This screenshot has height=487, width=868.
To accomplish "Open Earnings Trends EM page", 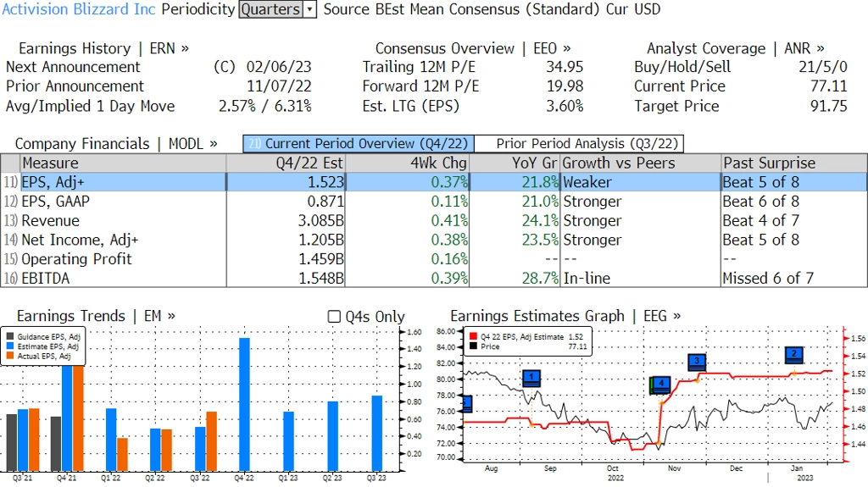I will pos(96,315).
